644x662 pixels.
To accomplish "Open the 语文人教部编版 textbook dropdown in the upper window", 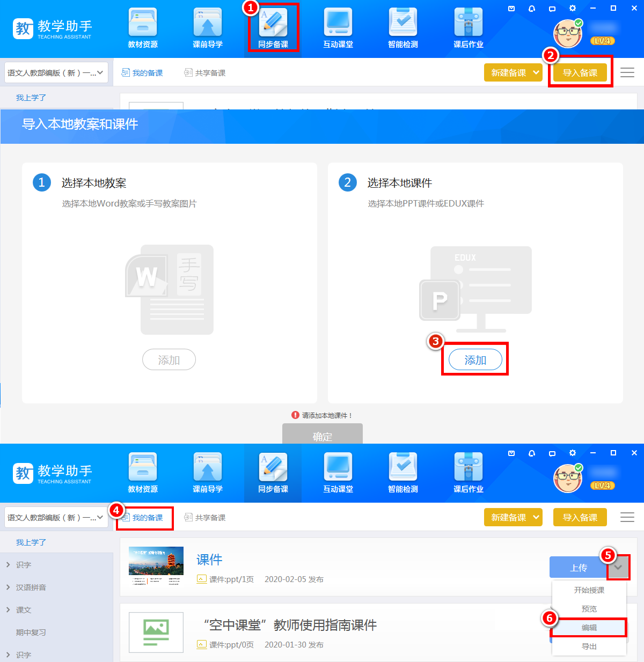I will [56, 73].
